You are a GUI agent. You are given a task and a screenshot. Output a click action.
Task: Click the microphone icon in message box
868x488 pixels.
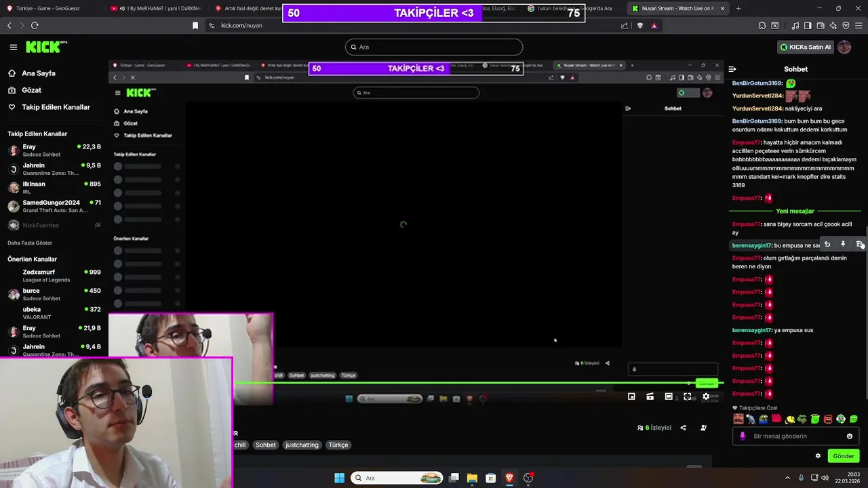tap(743, 436)
